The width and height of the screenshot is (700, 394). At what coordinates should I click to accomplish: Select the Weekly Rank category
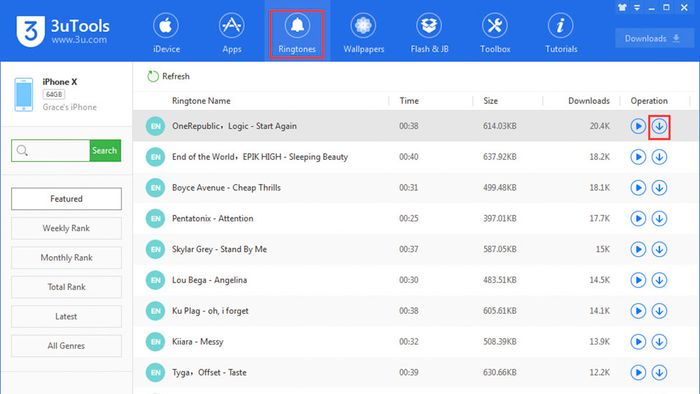pyautogui.click(x=66, y=228)
